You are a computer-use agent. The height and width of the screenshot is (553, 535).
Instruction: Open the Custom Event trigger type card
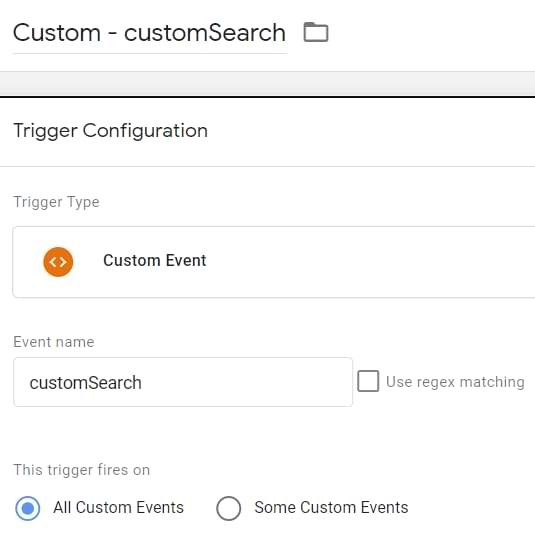click(274, 262)
